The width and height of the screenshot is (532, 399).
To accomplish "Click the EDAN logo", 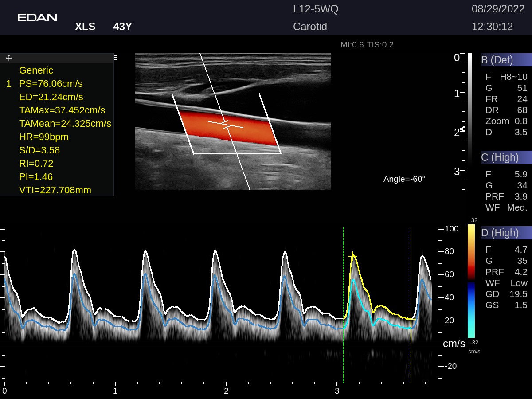I will click(37, 18).
